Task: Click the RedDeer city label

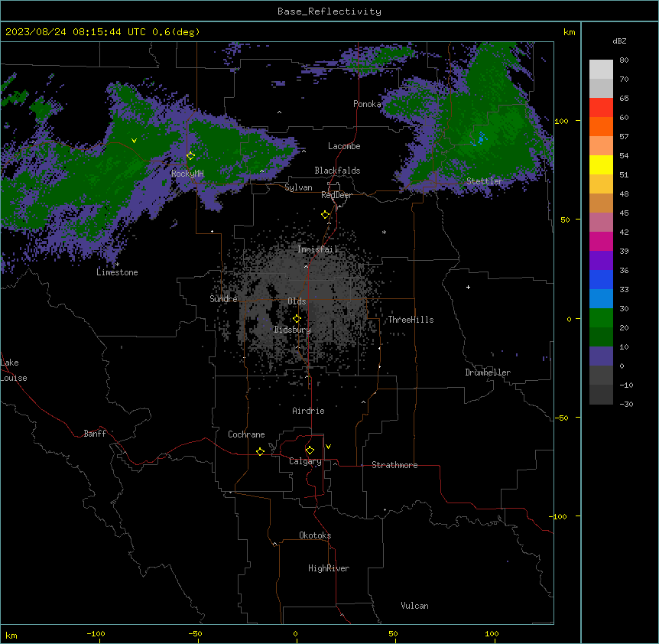Action: click(x=336, y=195)
